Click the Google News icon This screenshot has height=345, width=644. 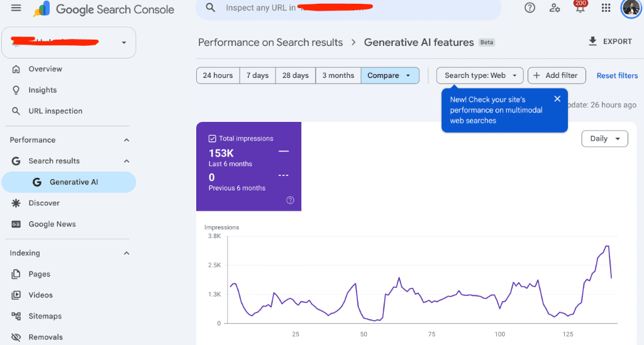pos(16,224)
